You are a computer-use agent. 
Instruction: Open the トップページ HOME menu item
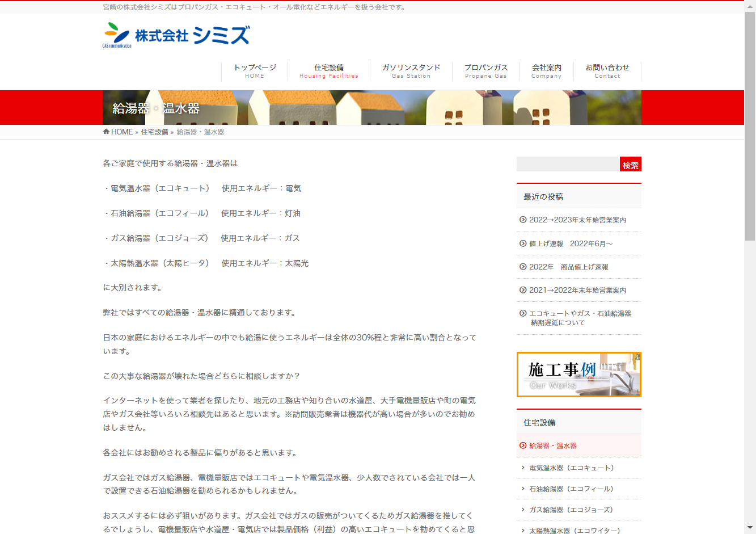click(x=255, y=71)
